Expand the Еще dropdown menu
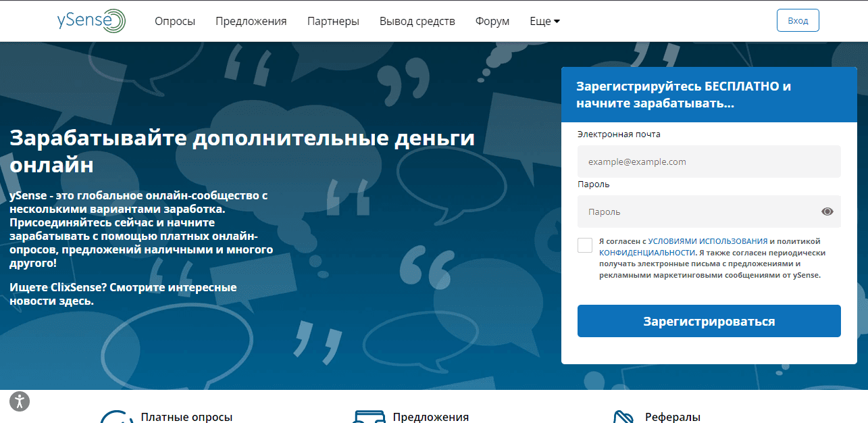The height and width of the screenshot is (423, 868). point(544,20)
